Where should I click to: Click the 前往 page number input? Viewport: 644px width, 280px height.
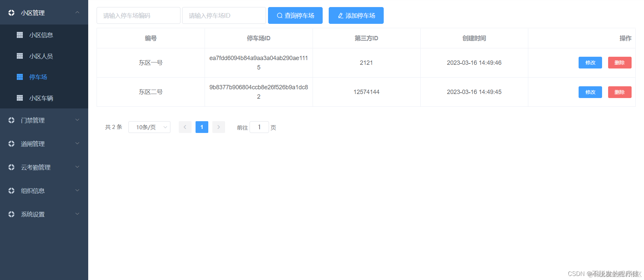[259, 127]
